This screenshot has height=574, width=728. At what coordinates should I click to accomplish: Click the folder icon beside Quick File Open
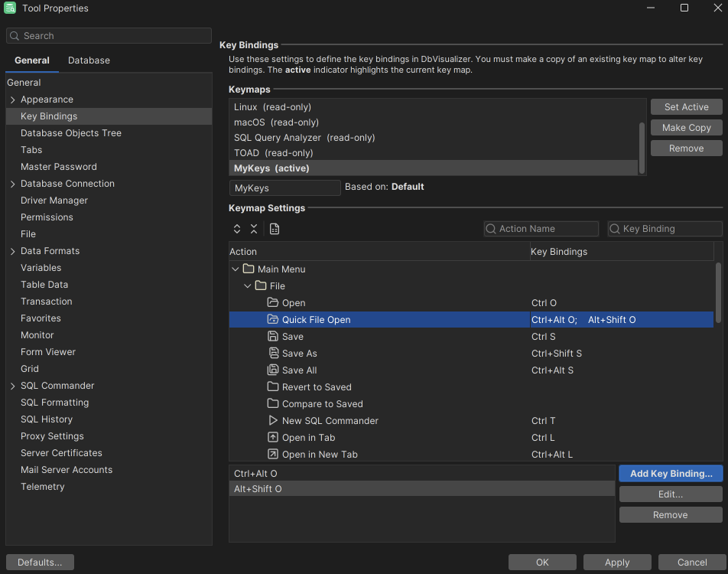[273, 319]
